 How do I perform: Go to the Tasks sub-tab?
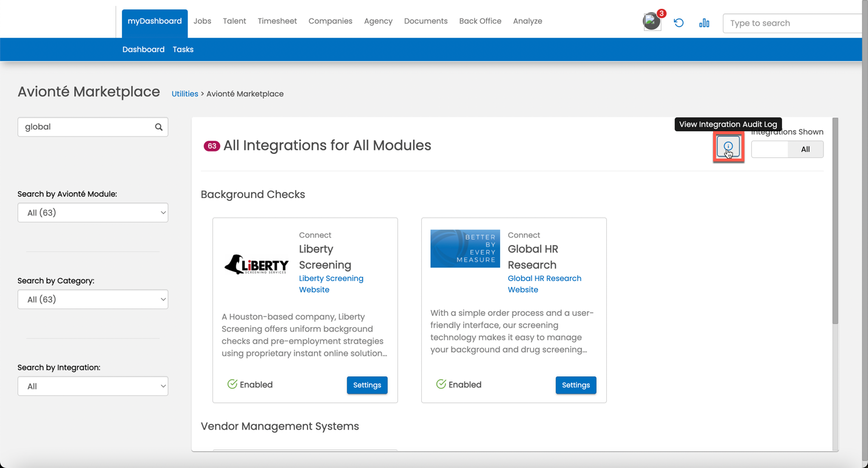pos(183,49)
